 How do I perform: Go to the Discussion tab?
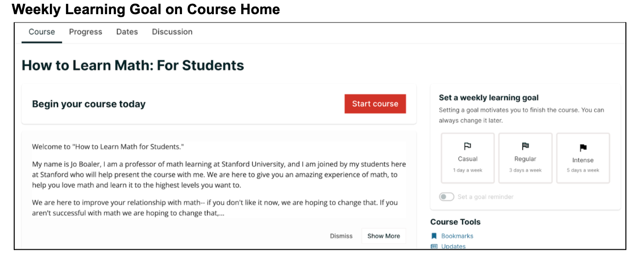pos(172,32)
